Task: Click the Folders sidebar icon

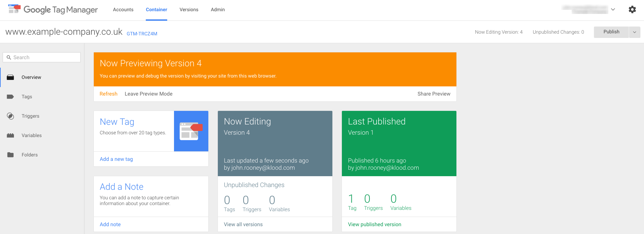Action: point(11,155)
